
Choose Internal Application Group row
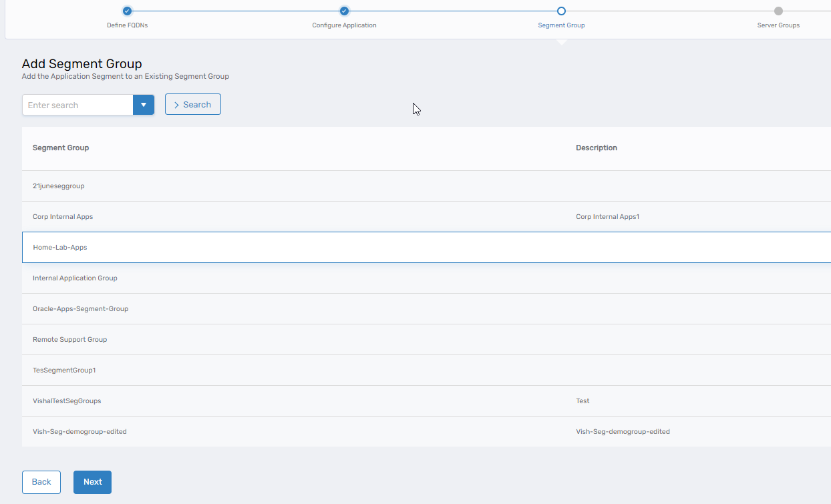[x=75, y=278]
